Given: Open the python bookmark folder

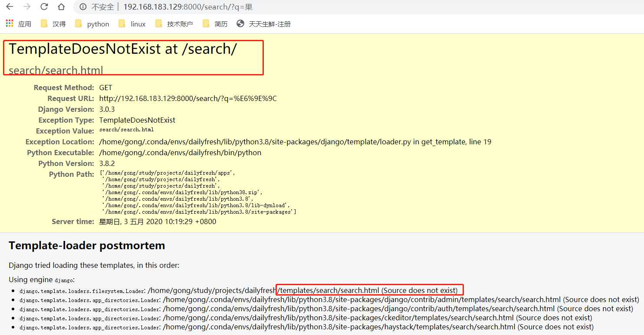Looking at the screenshot, I should [92, 24].
